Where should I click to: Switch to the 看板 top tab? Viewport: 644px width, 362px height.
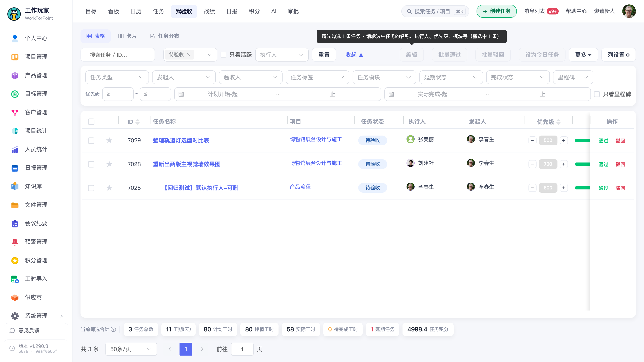tap(113, 11)
